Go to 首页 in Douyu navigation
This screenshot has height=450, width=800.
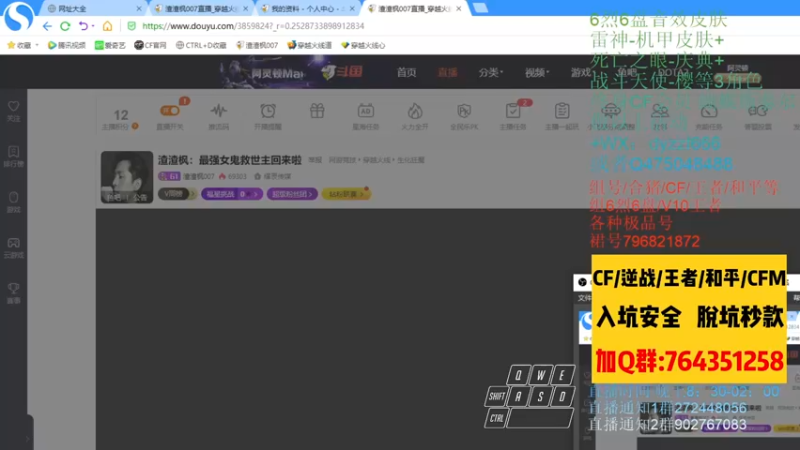tap(406, 72)
